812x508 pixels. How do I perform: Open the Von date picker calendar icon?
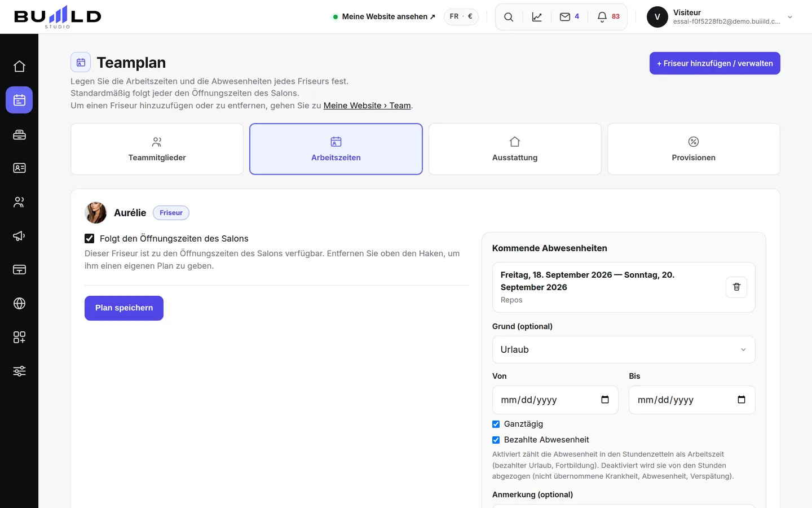pyautogui.click(x=605, y=400)
